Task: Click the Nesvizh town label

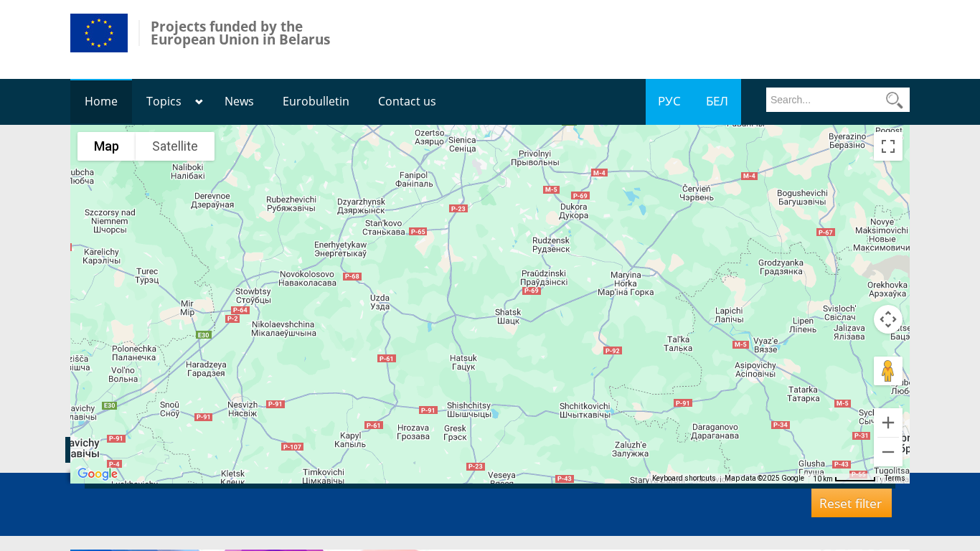Action: (242, 409)
